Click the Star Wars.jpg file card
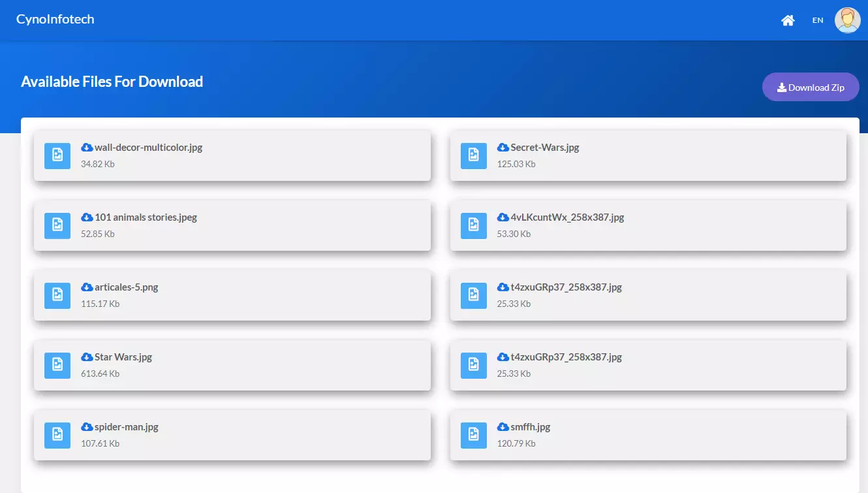Screen dimensions: 868x493 click(x=232, y=365)
